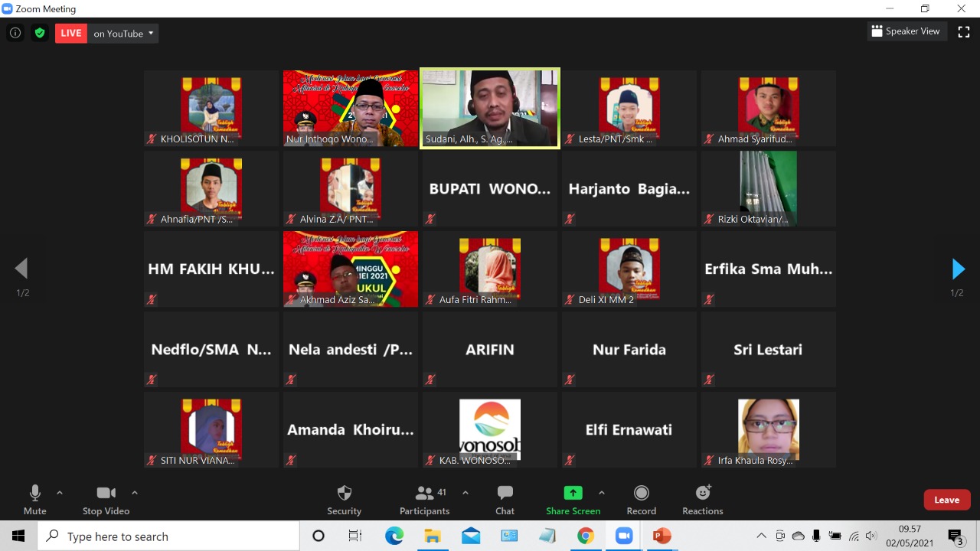Open the 'on YouTube' live stream dropdown

point(123,33)
